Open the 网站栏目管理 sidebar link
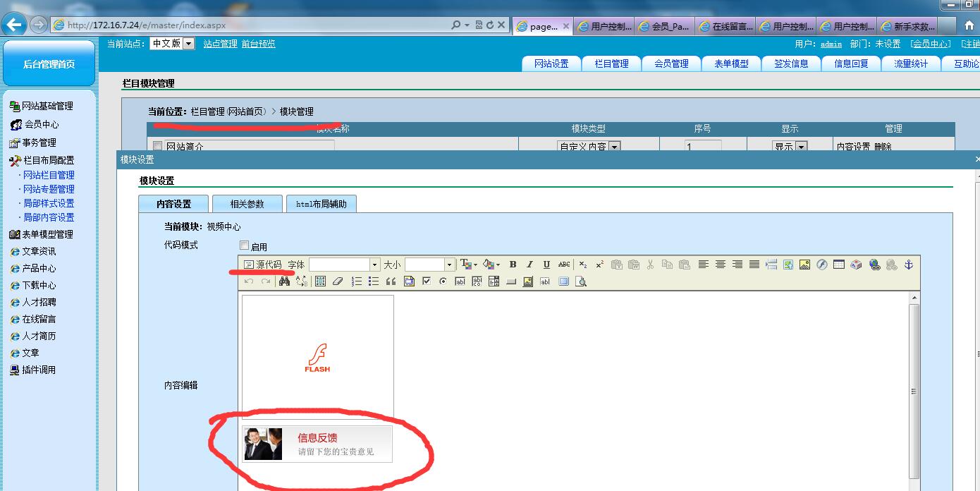 pyautogui.click(x=49, y=175)
